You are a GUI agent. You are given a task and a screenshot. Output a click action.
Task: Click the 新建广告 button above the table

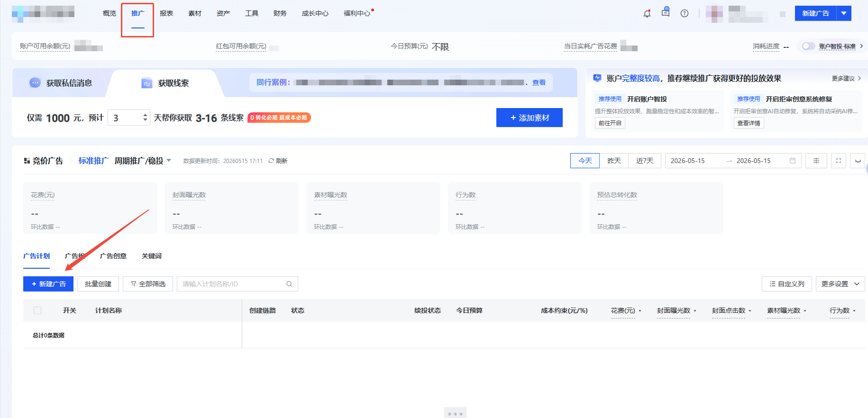coord(48,284)
